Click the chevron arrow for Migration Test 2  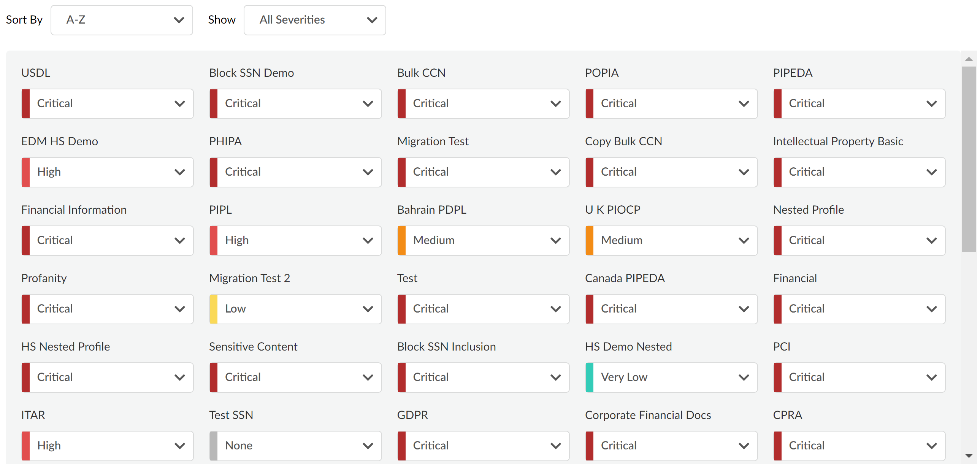click(368, 309)
